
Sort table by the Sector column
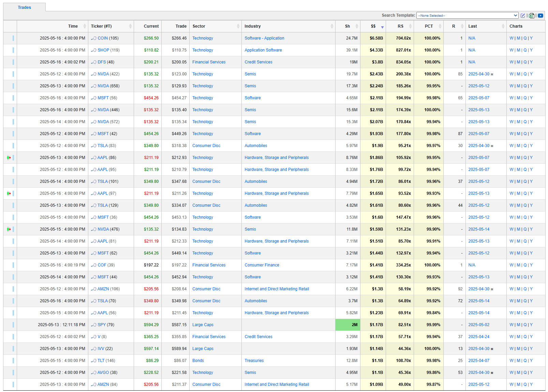coord(216,26)
